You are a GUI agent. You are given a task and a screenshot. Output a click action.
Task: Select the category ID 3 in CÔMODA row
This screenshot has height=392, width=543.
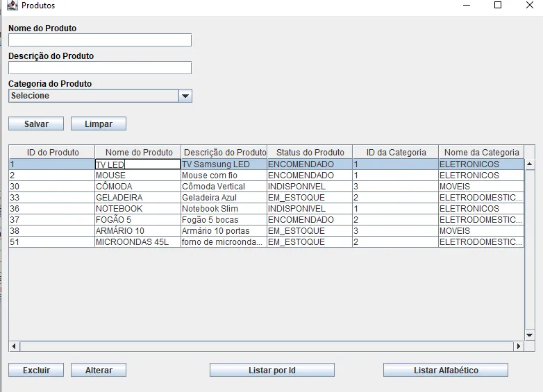396,187
